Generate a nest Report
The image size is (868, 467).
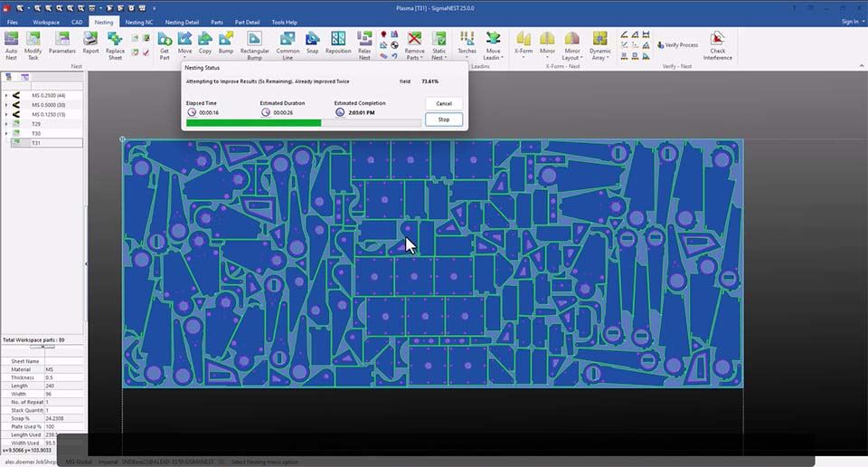click(90, 43)
